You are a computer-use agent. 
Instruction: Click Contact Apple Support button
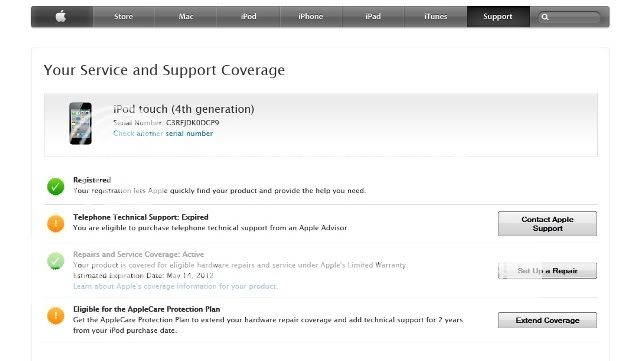tap(547, 223)
